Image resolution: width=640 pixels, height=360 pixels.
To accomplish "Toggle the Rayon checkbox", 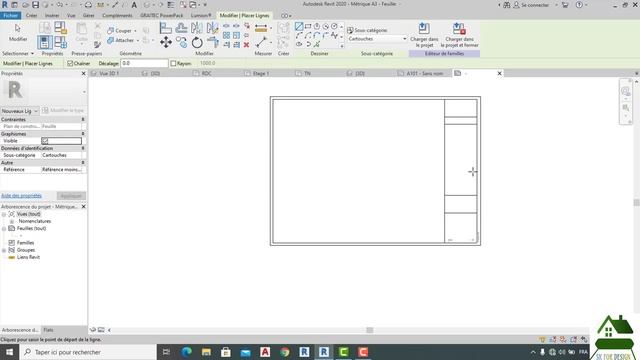I will (173, 63).
